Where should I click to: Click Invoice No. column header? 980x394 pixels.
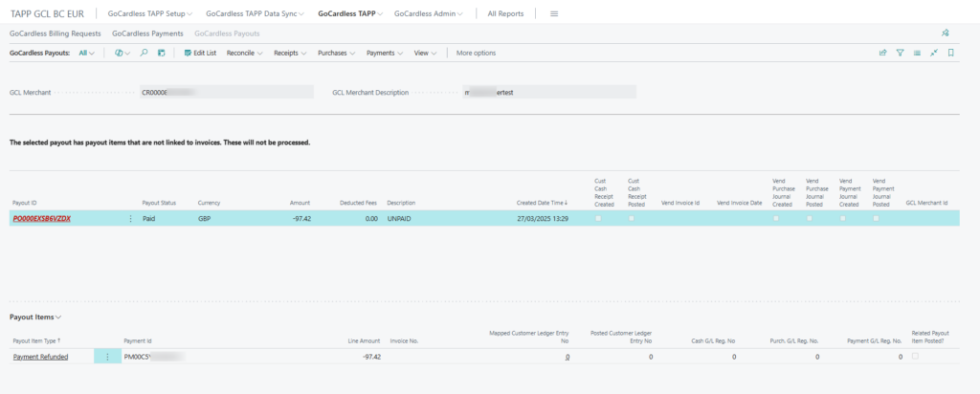[x=404, y=341]
